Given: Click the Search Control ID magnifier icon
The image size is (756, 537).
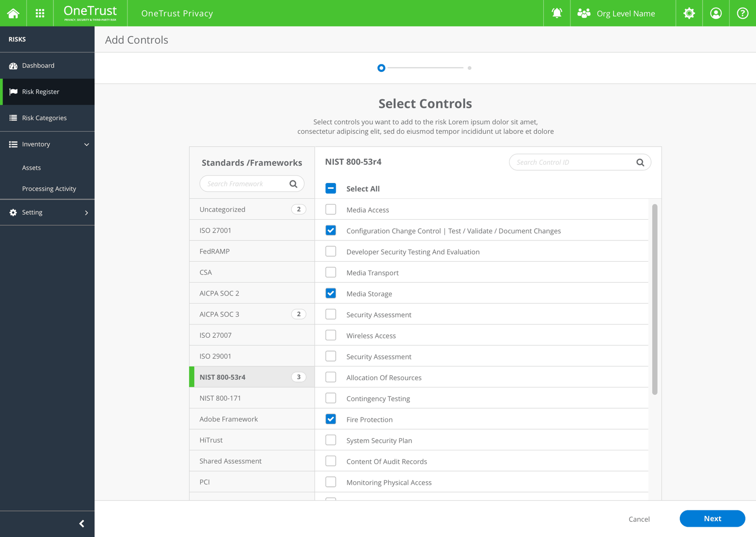Looking at the screenshot, I should tap(640, 162).
